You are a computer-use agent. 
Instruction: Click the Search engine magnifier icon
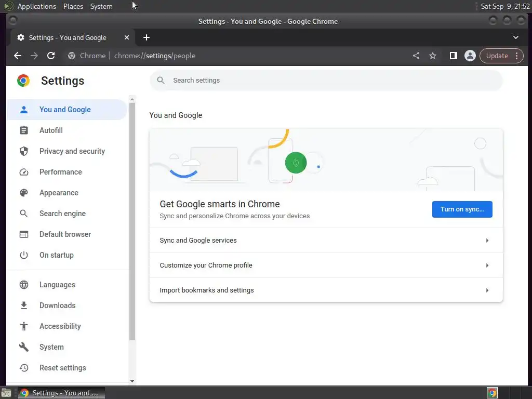(x=24, y=214)
